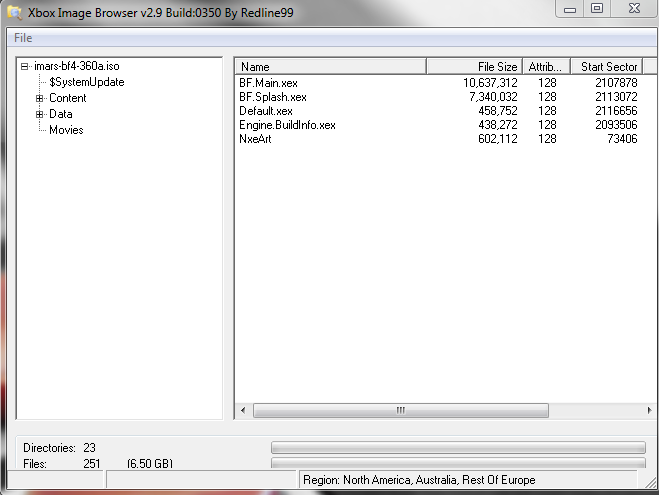
Task: Expand the Data folder node
Action: pos(40,114)
